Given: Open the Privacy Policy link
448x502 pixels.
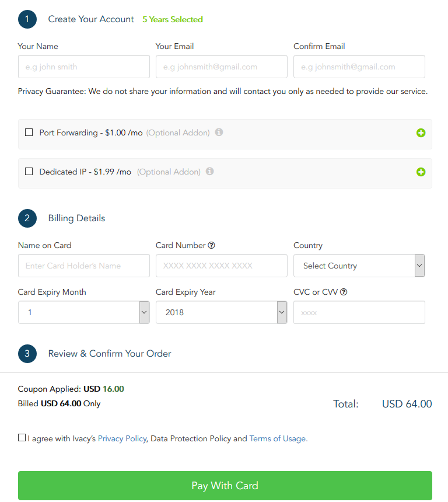Looking at the screenshot, I should coord(122,438).
